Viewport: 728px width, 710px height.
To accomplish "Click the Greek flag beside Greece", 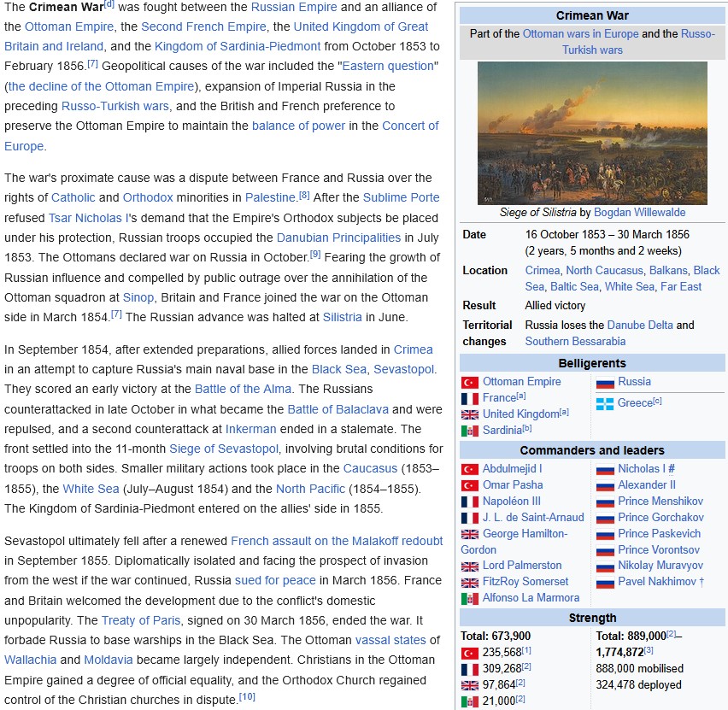I will (x=604, y=403).
